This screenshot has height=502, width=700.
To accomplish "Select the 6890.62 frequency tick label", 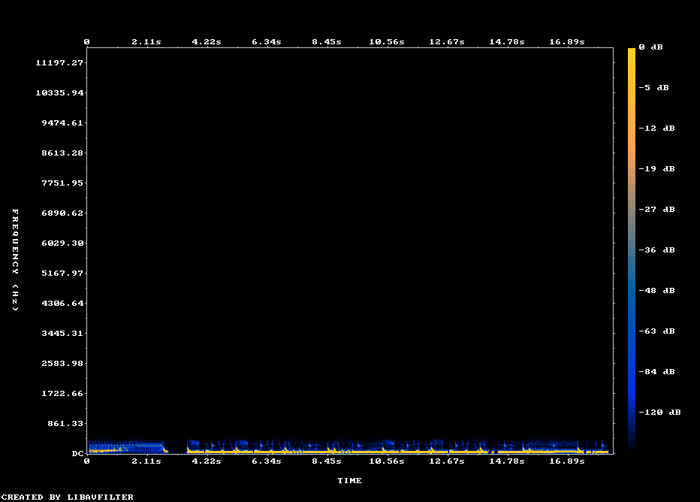I will tap(62, 213).
